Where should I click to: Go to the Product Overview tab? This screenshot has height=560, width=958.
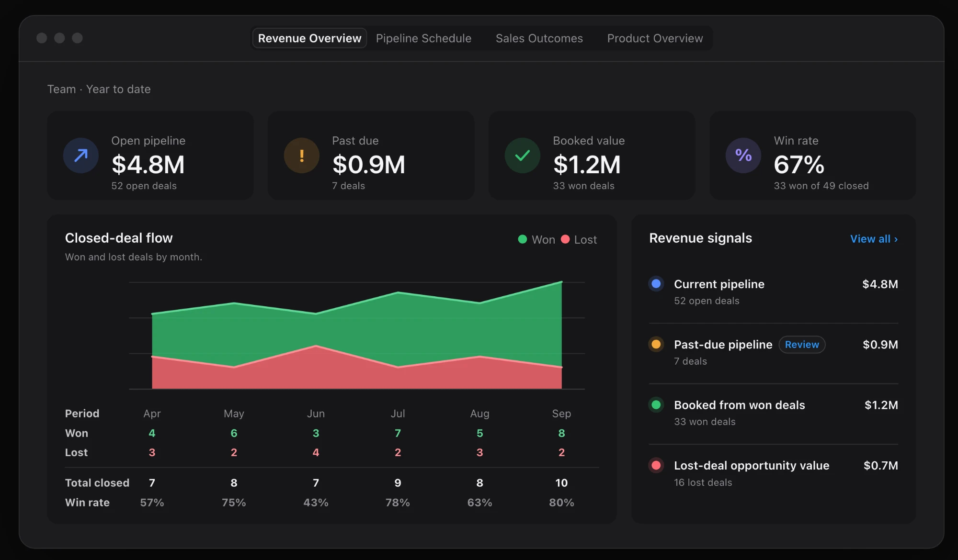tap(655, 38)
